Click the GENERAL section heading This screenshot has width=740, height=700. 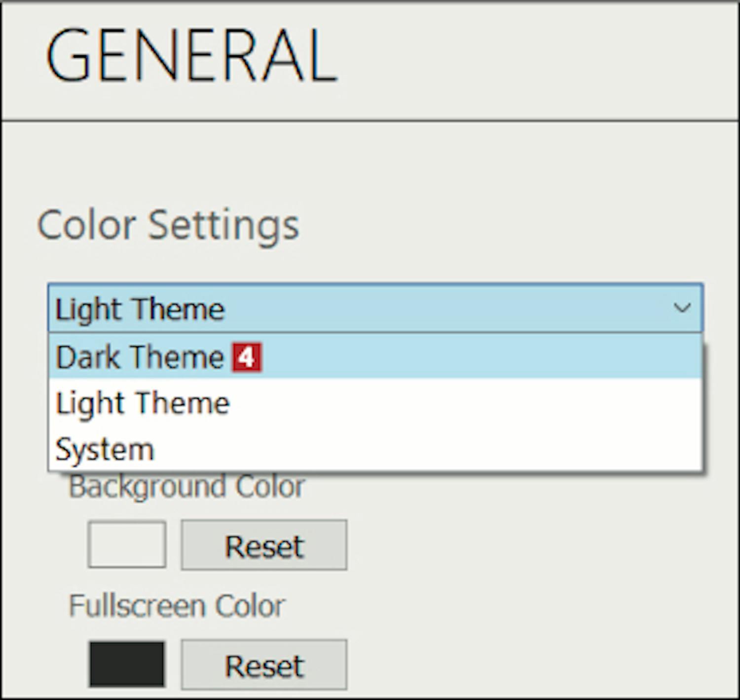[191, 55]
